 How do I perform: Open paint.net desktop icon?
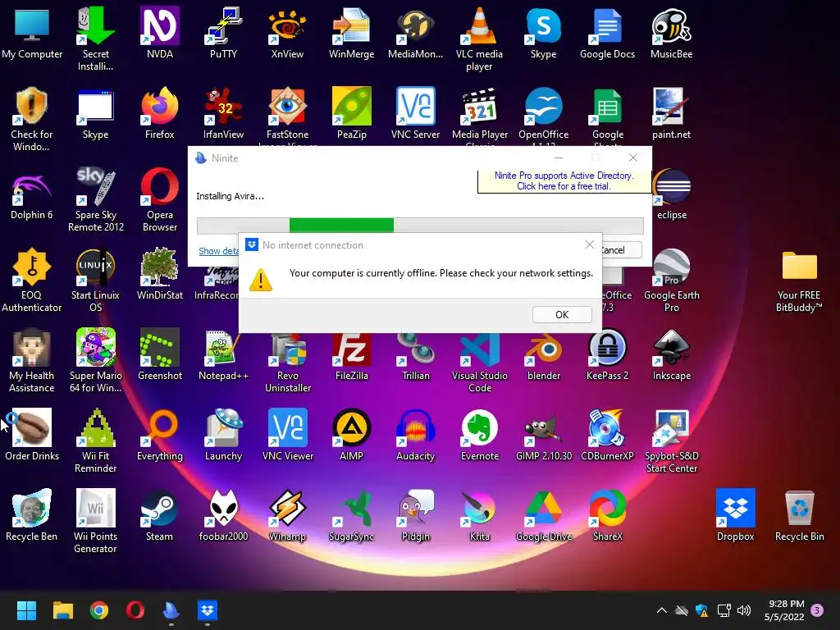click(x=671, y=113)
